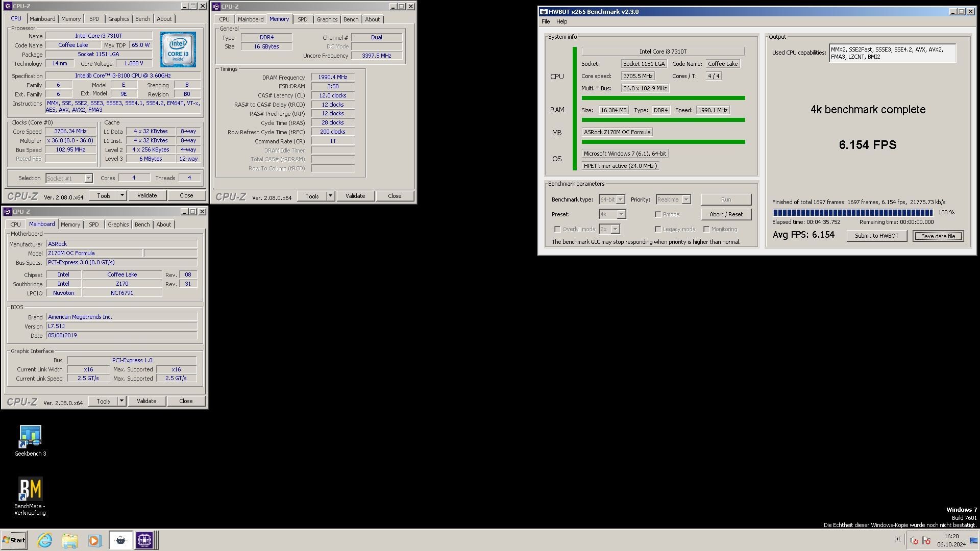Click DRAM Frequency value field
Image resolution: width=980 pixels, height=551 pixels.
tap(333, 77)
